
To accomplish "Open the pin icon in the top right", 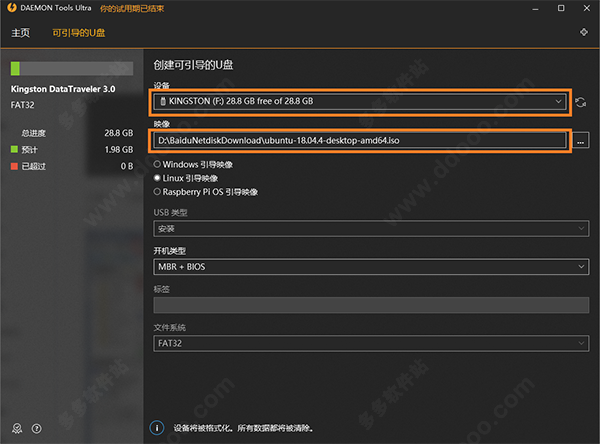I will click(x=584, y=32).
